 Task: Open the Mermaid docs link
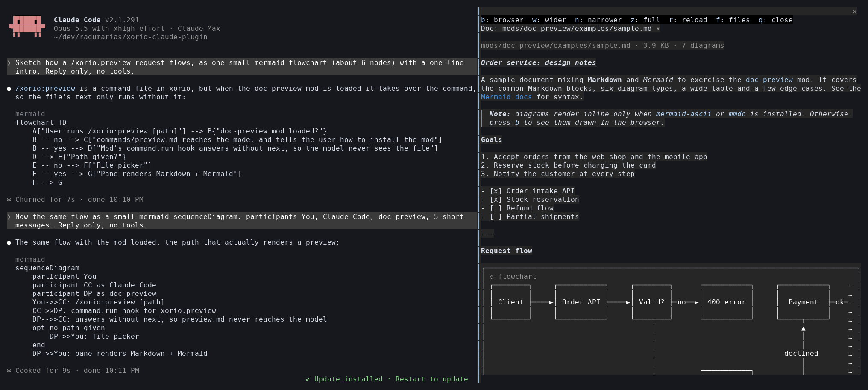pyautogui.click(x=506, y=97)
